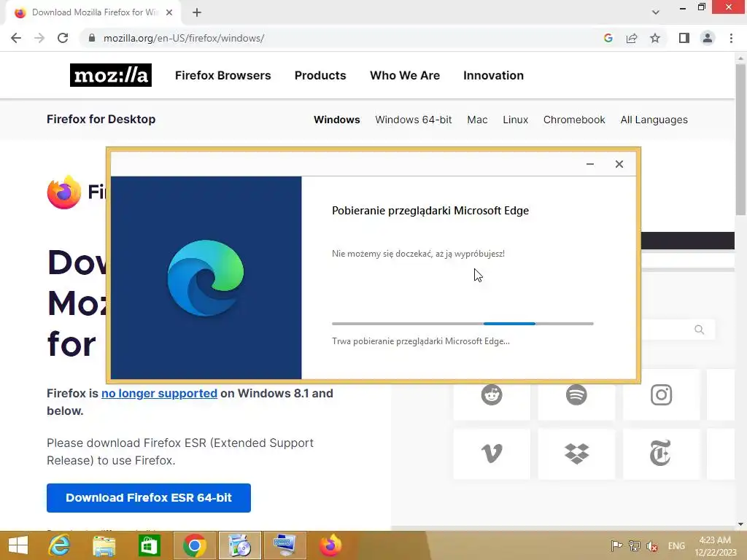Click the Instagram shortcut tile
The width and height of the screenshot is (747, 560).
[x=661, y=394]
